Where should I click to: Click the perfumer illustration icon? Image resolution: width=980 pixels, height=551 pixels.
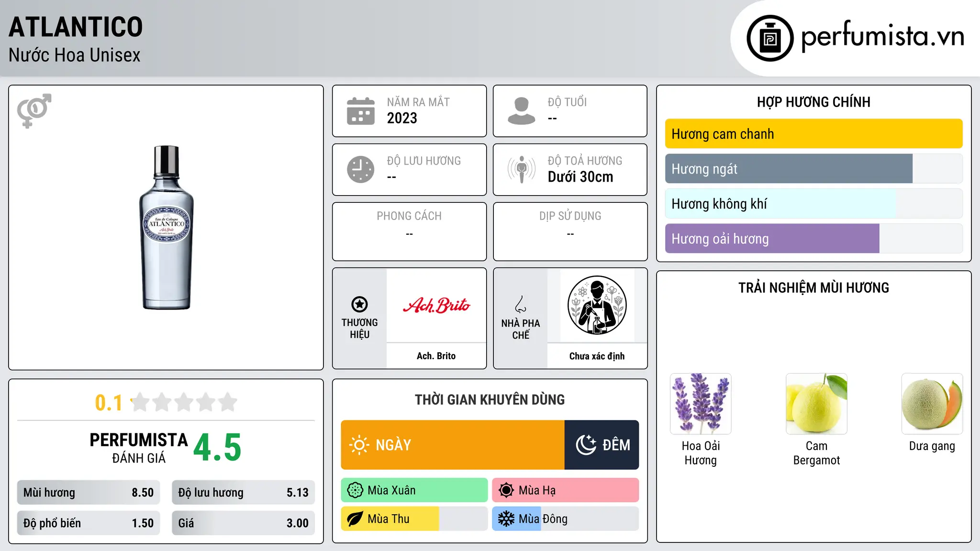pyautogui.click(x=597, y=305)
